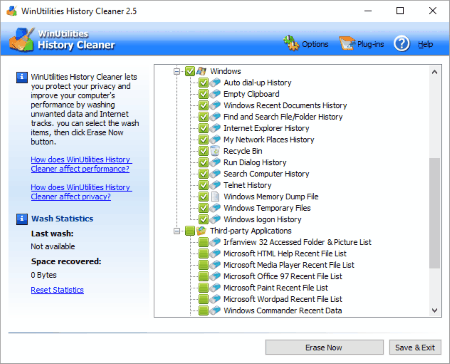Click the Recycle Bin icon
450x364 pixels.
point(215,151)
